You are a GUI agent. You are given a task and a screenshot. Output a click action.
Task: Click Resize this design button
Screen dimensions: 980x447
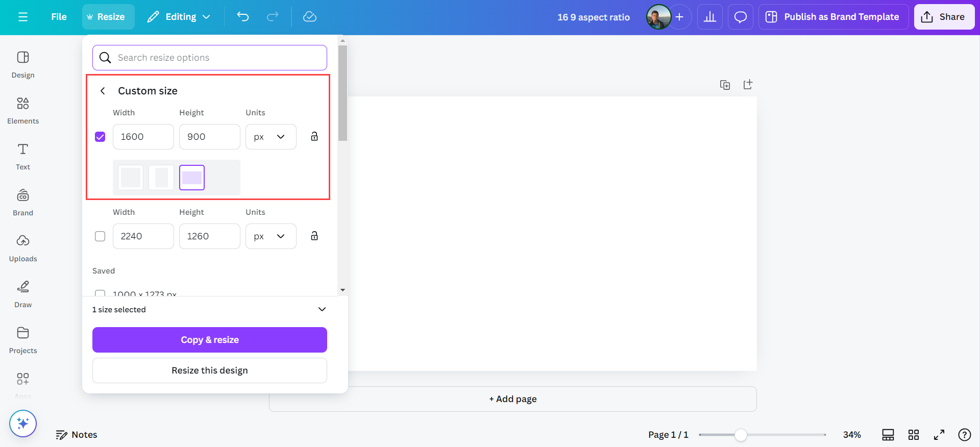210,370
